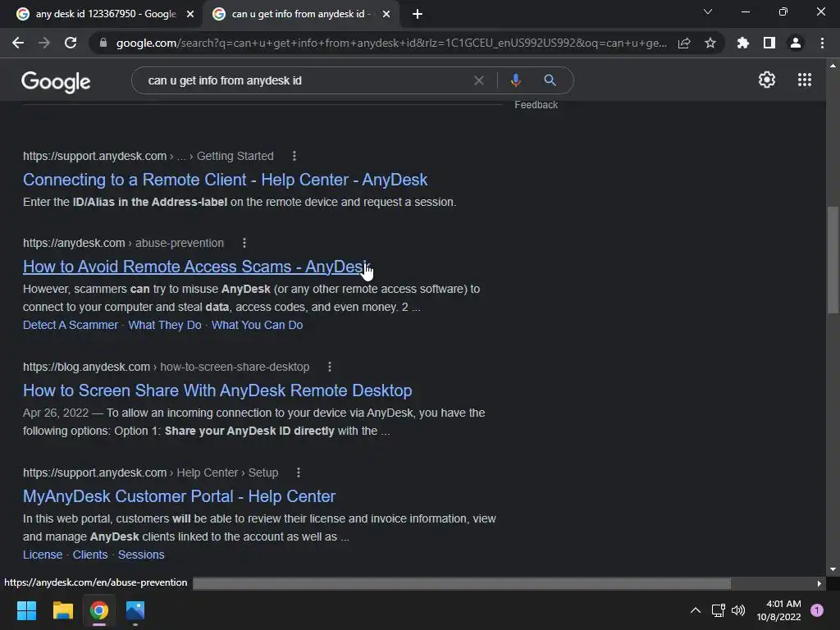Open the 'License' sitelink
Viewport: 840px width, 630px height.
pyautogui.click(x=43, y=555)
